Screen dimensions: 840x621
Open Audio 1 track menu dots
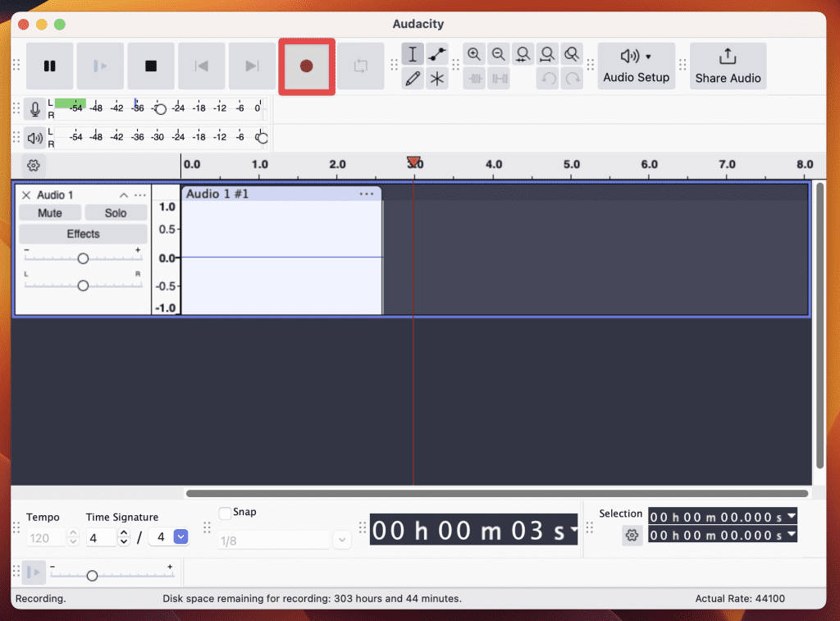(x=140, y=195)
